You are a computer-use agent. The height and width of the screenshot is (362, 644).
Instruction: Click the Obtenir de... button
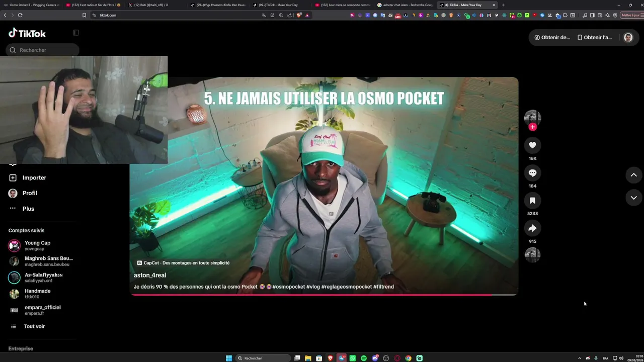[x=552, y=37]
